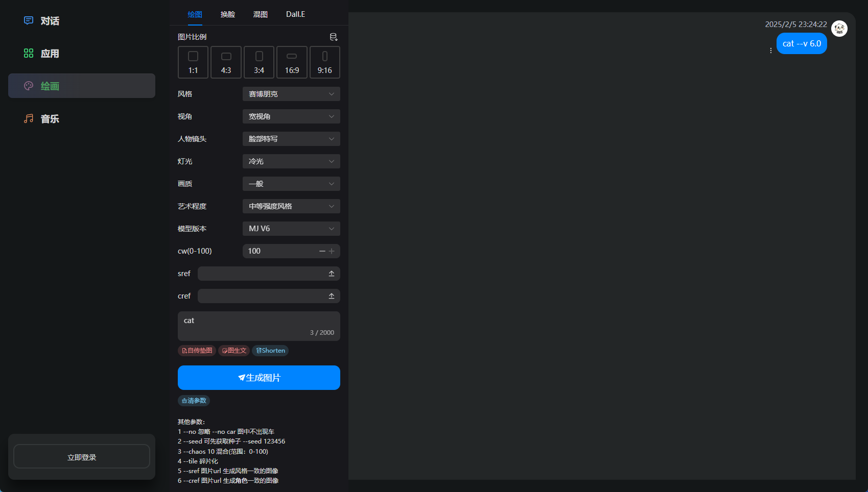The width and height of the screenshot is (868, 492).
Task: Click the upload icon in the sref field
Action: (x=332, y=273)
